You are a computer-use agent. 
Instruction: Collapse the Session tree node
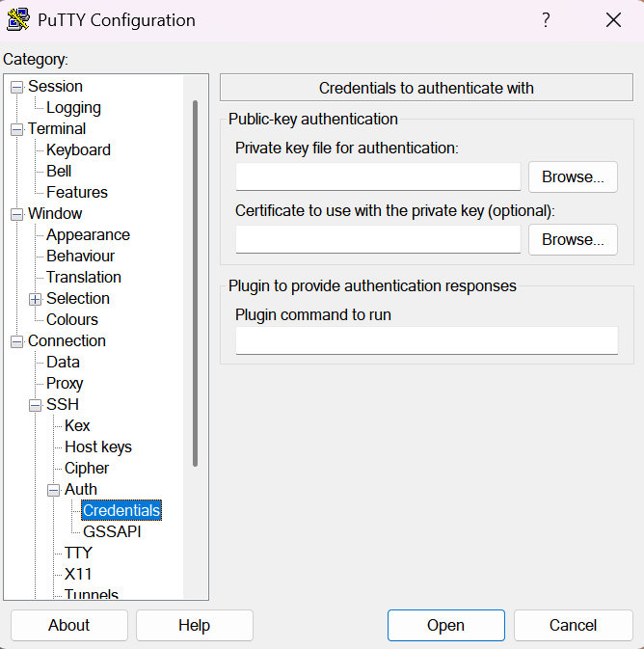pos(17,87)
